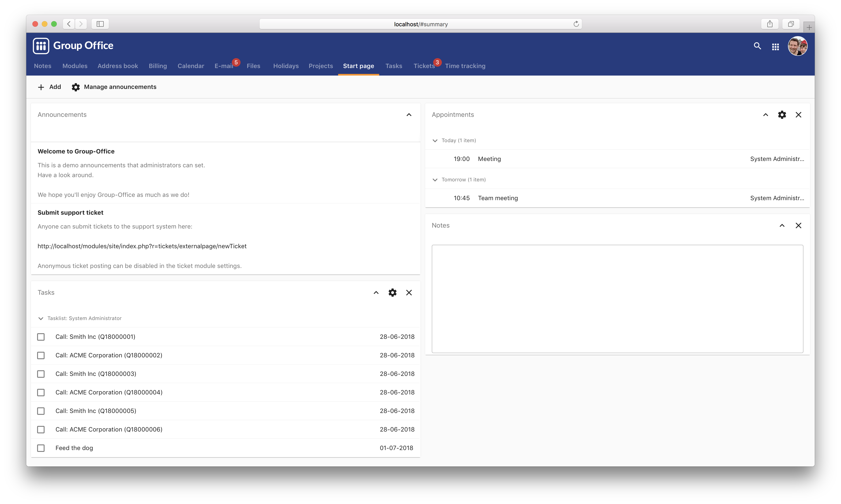Image resolution: width=841 pixels, height=504 pixels.
Task: Check the Call ACME Corporation Q18000002 checkbox
Action: coord(41,355)
